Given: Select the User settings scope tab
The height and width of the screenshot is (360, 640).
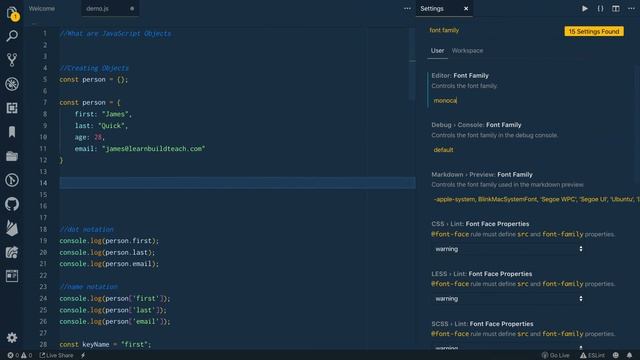Looking at the screenshot, I should tap(437, 51).
